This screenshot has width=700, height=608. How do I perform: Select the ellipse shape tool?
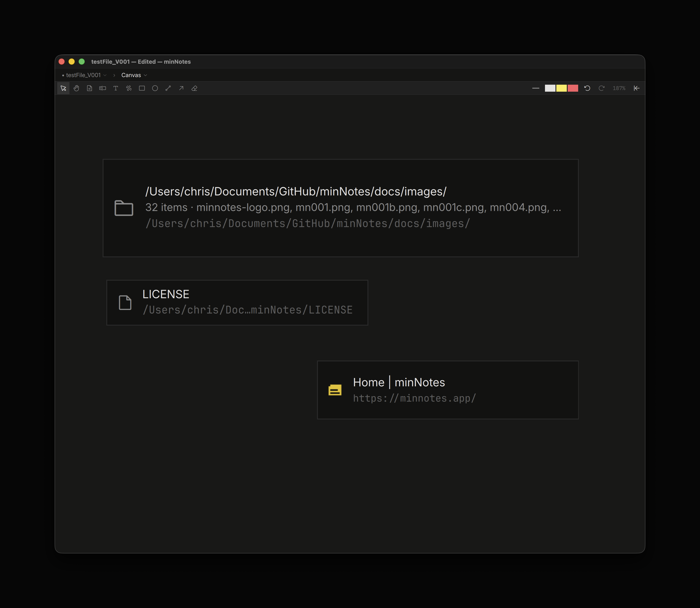tap(155, 88)
